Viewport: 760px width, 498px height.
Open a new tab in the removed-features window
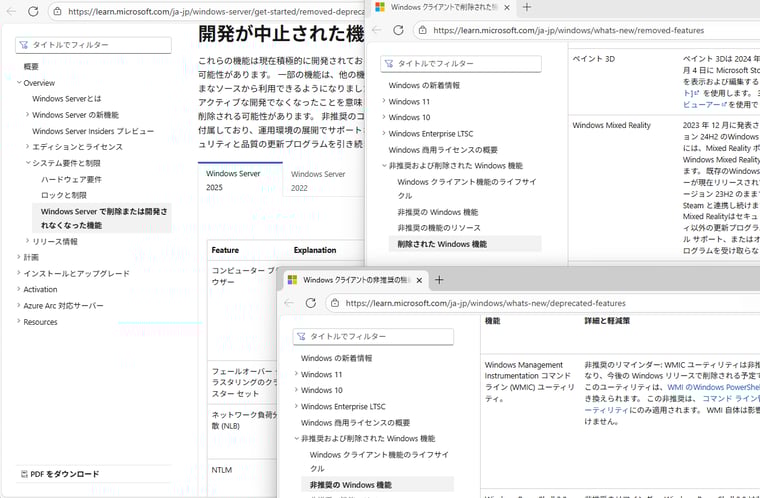click(527, 7)
